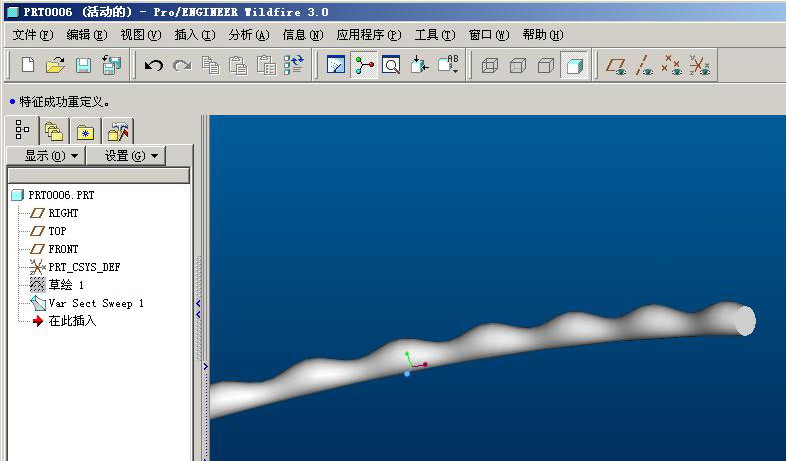Switch to No Hidden display mode
Viewport: 786px width, 461px height.
546,66
